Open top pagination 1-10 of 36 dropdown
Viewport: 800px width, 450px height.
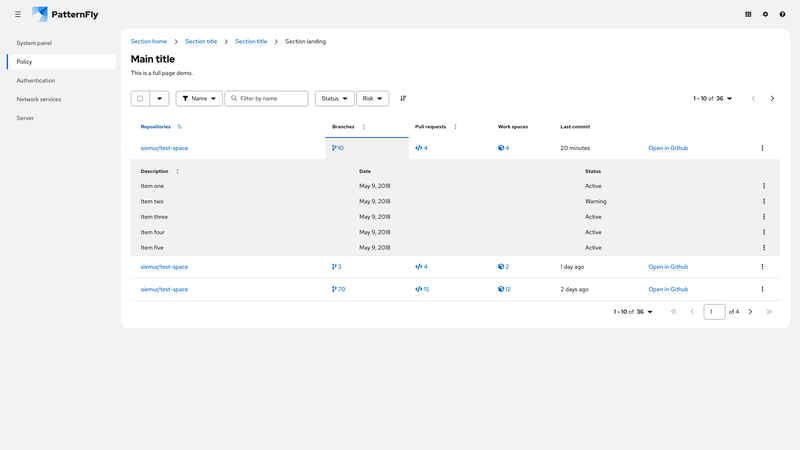tap(712, 98)
